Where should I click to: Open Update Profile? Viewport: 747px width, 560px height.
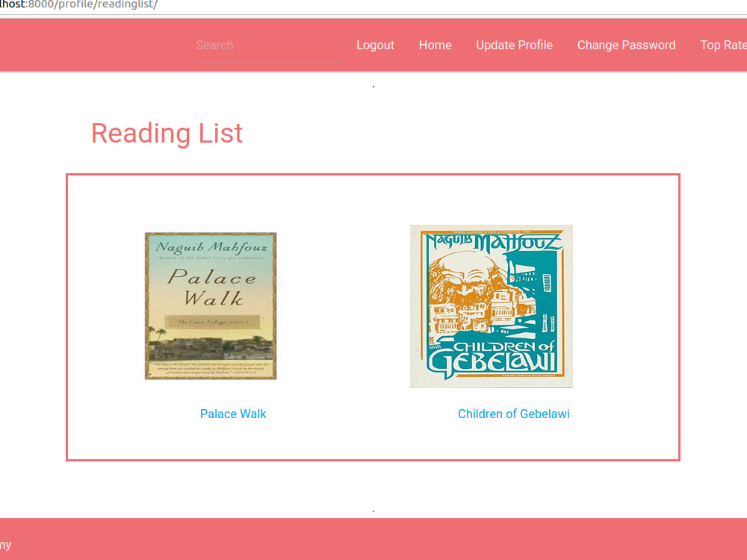pyautogui.click(x=515, y=45)
